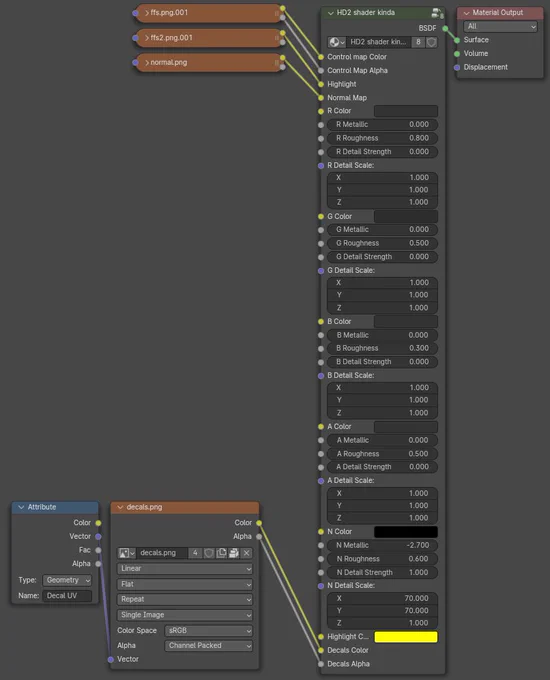550x680 pixels.
Task: Click the R Roughness 0.800 slider
Action: [x=382, y=138]
